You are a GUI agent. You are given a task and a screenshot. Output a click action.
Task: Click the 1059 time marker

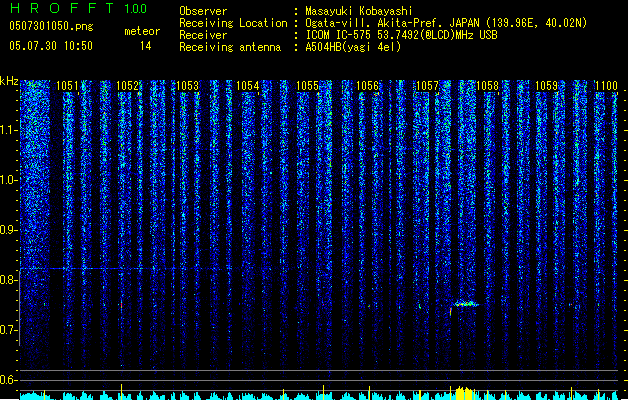click(547, 86)
